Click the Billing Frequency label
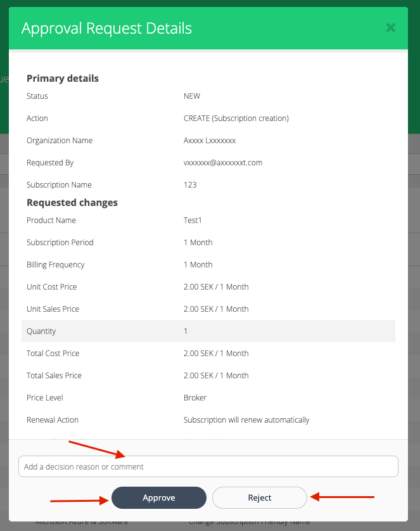 tap(55, 265)
